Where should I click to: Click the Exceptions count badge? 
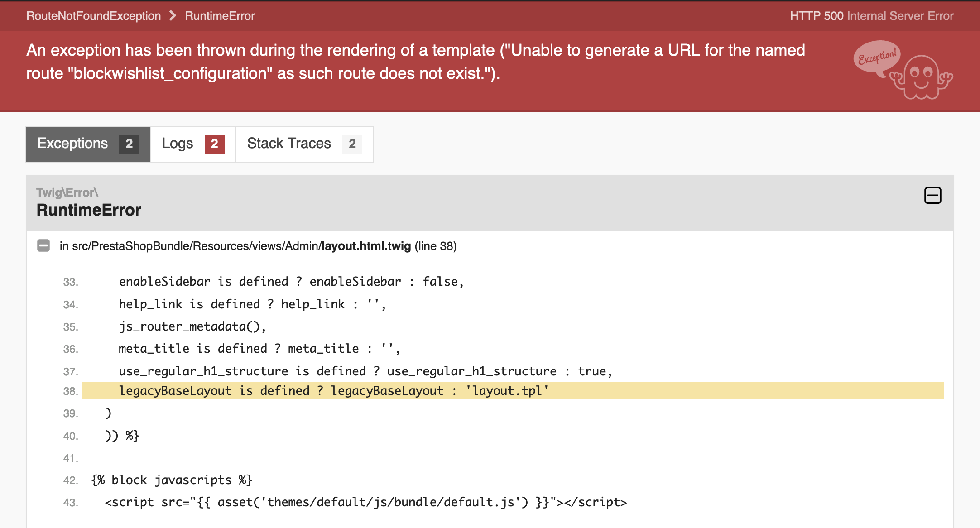pos(129,144)
